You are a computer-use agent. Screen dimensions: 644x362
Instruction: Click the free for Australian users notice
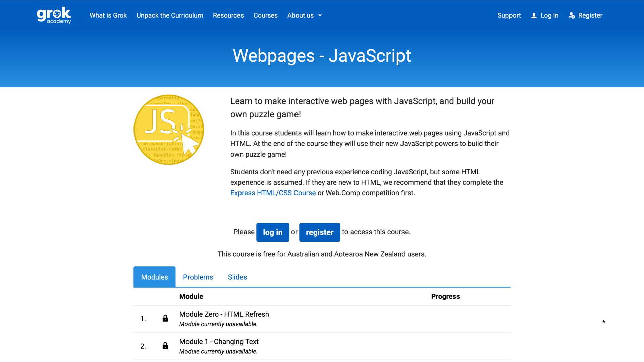[322, 254]
